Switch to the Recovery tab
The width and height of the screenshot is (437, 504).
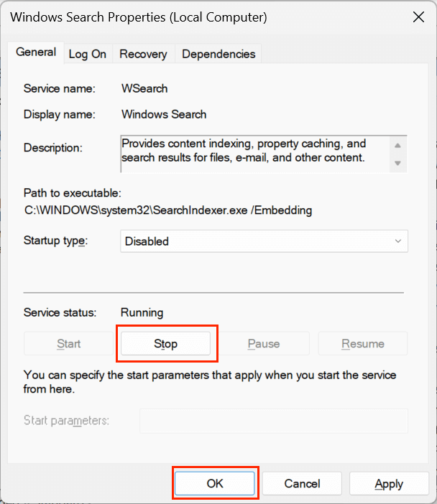point(143,54)
